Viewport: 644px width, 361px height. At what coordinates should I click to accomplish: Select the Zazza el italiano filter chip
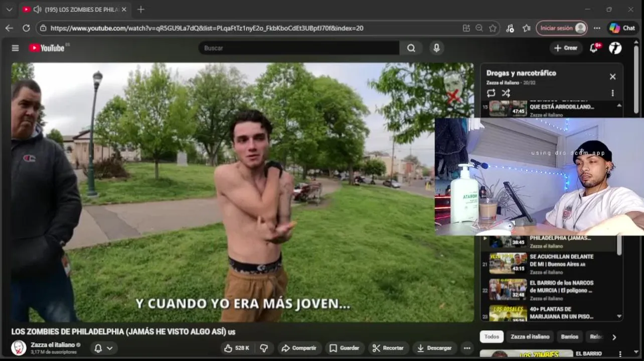pyautogui.click(x=530, y=337)
